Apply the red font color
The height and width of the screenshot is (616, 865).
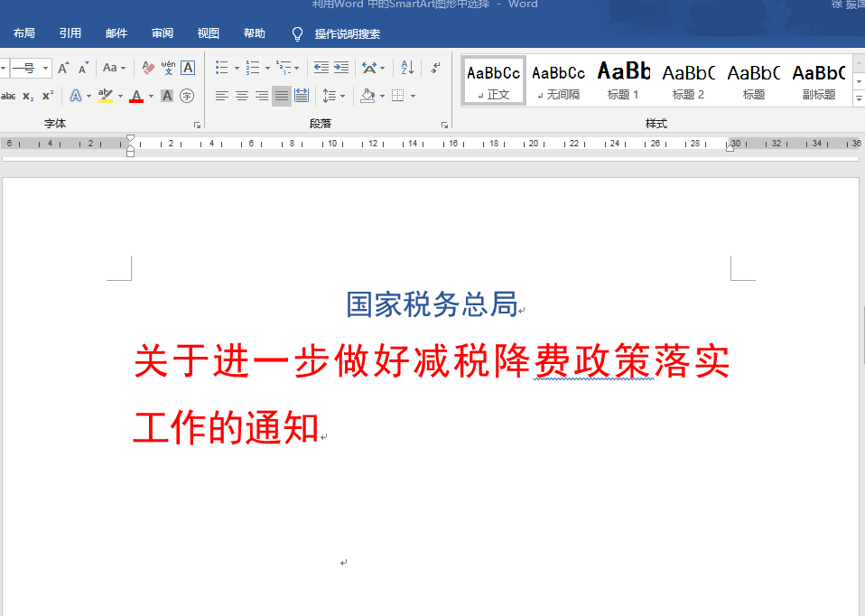[x=136, y=96]
